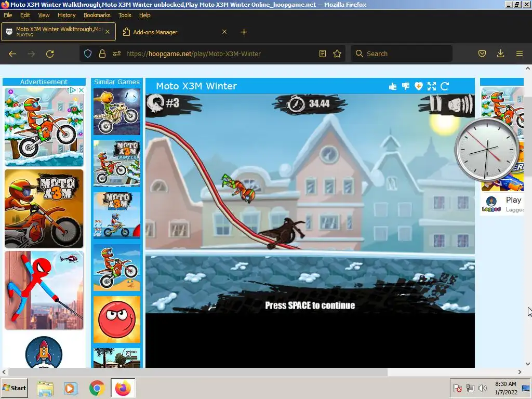Open the Bookmarks menu

(97, 15)
